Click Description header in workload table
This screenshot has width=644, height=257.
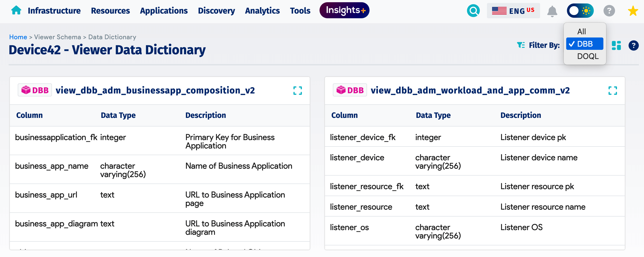tap(521, 115)
